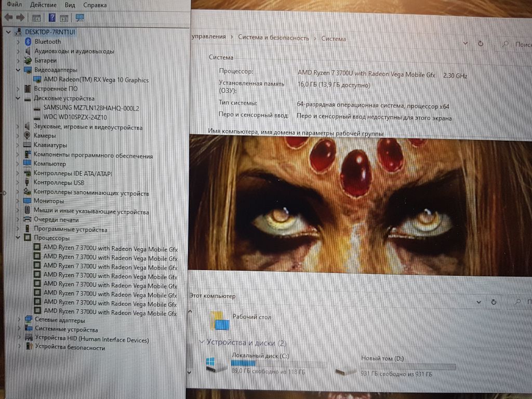
Task: Select the first AMD Ryzen 7 3700U processor entry
Action: [110, 248]
